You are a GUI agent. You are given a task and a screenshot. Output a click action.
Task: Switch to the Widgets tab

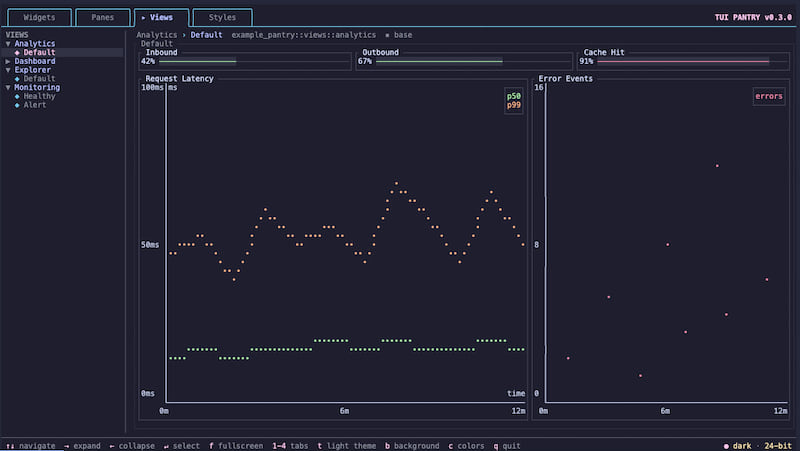(x=39, y=17)
